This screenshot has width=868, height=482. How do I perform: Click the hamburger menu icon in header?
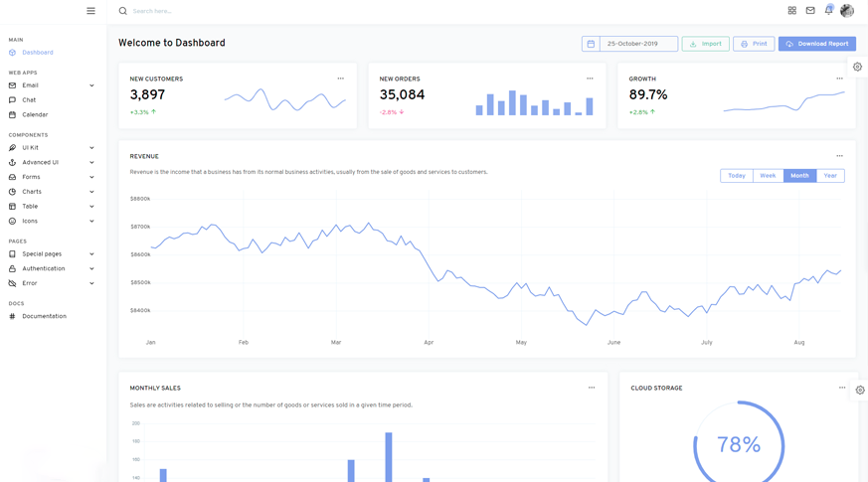coord(90,11)
